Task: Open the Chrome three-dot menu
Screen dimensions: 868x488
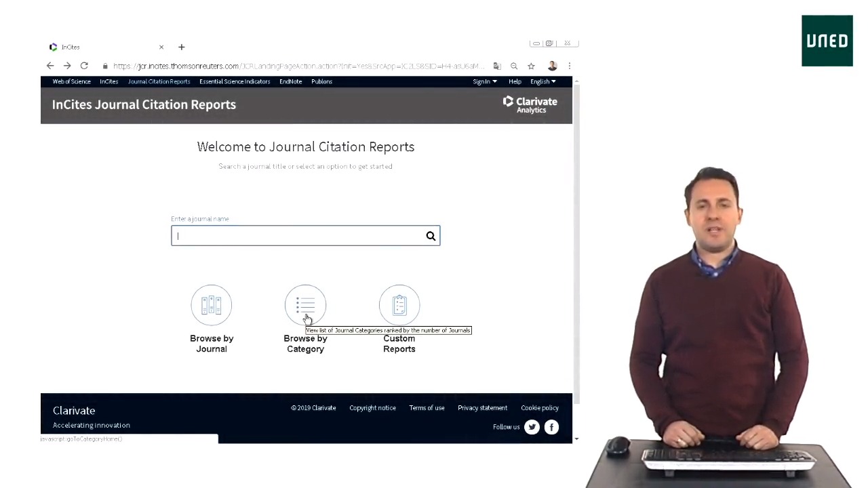Action: 570,66
